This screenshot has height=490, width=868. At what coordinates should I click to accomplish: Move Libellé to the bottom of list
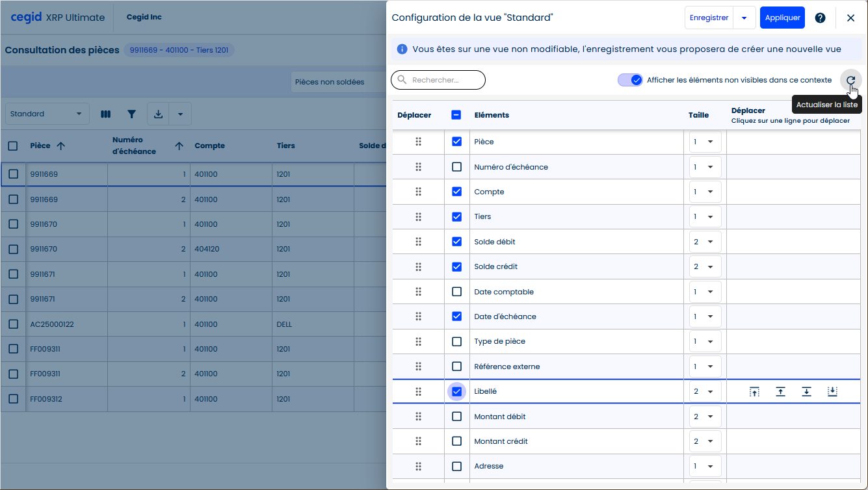click(x=832, y=392)
